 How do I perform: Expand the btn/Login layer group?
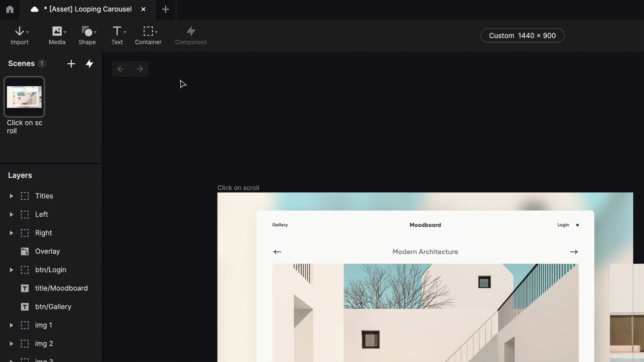(x=11, y=270)
